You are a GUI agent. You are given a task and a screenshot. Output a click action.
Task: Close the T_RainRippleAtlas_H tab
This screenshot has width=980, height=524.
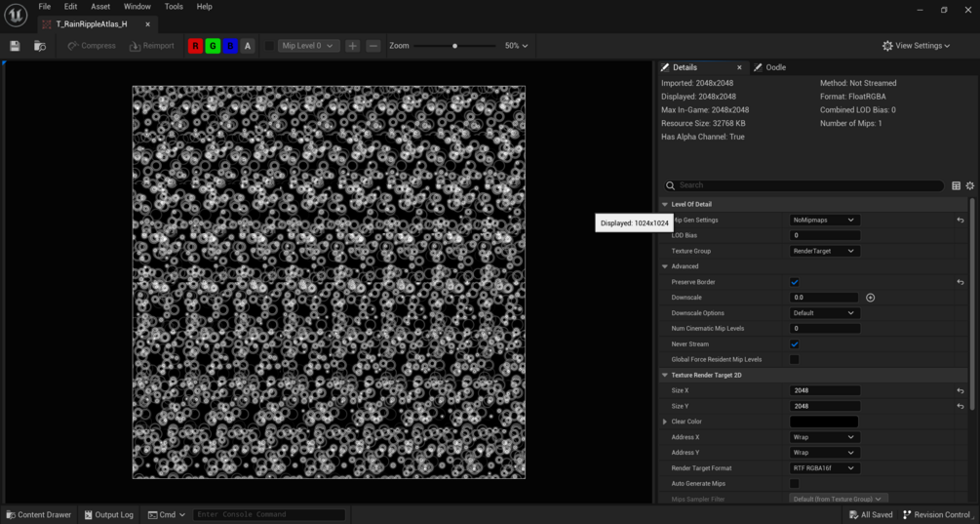tap(148, 24)
